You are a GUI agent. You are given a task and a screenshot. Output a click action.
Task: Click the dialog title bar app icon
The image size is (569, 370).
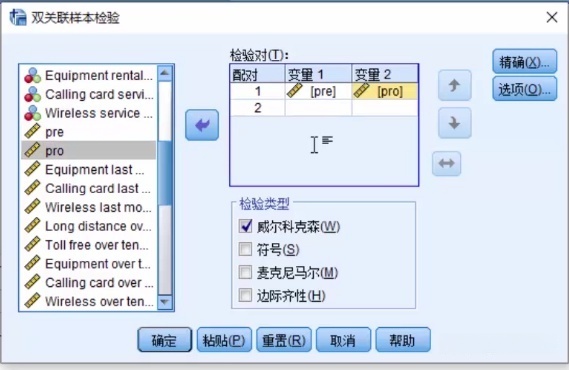coord(18,17)
